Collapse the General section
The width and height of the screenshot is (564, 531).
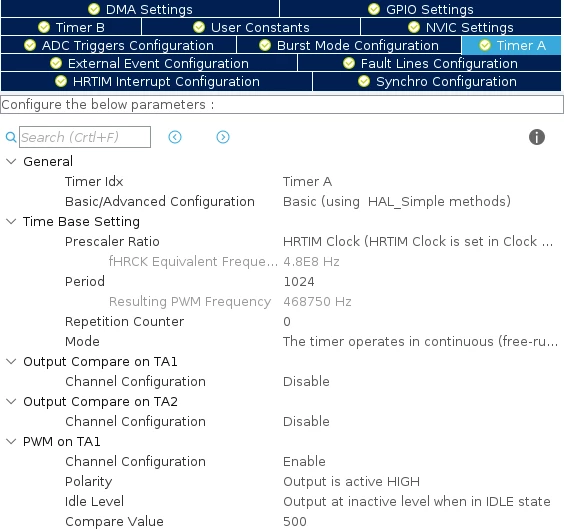point(11,162)
